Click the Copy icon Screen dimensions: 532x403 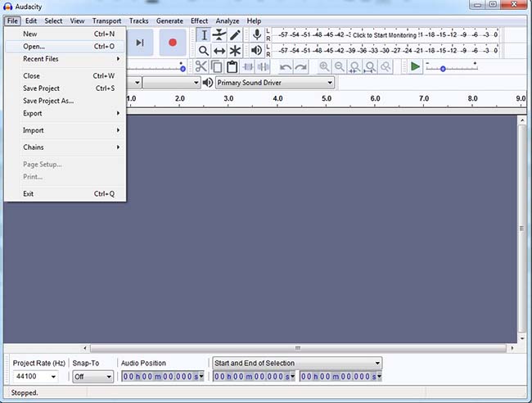217,66
